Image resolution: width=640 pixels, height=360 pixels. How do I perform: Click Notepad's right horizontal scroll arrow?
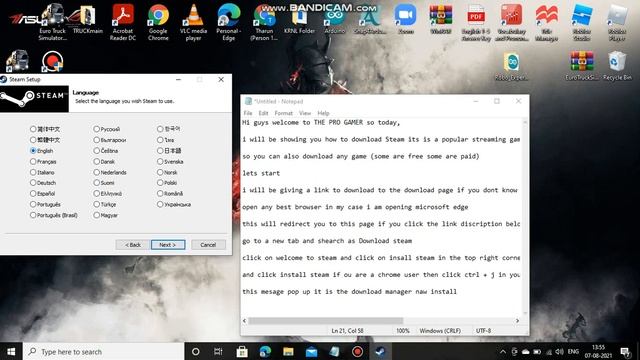coord(517,321)
